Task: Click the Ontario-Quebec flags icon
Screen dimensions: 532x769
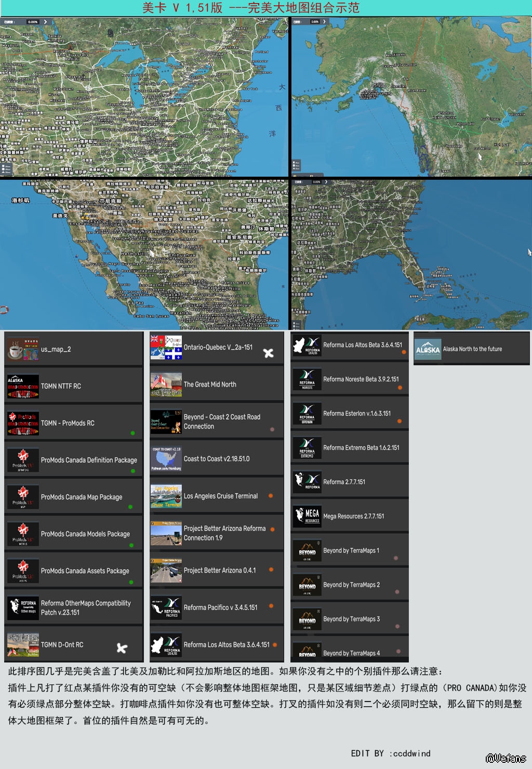Action: [x=166, y=348]
